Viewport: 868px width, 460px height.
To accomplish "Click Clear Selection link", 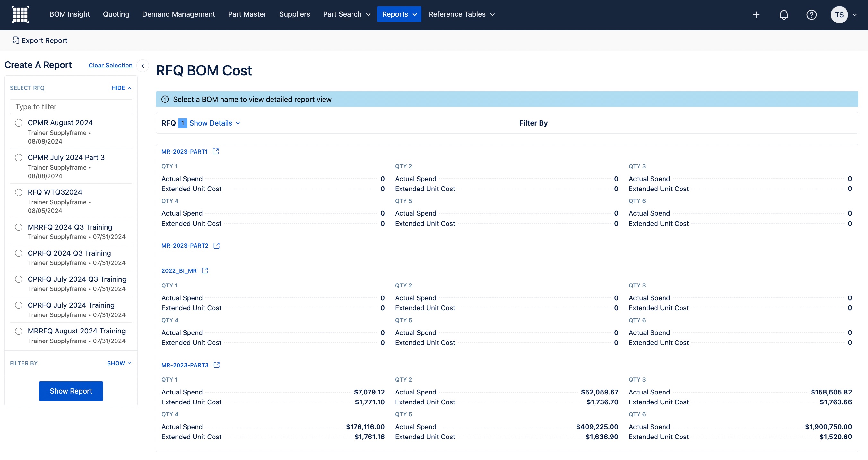I will pos(110,66).
